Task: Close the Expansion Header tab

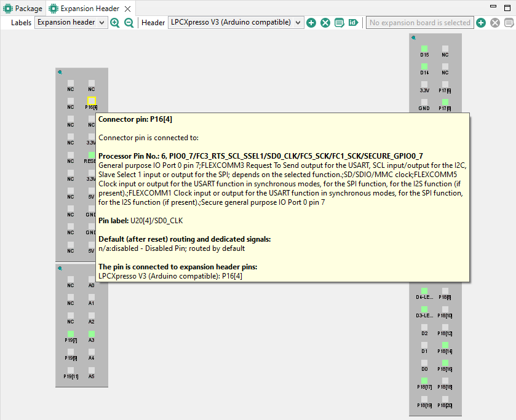Action: click(127, 9)
